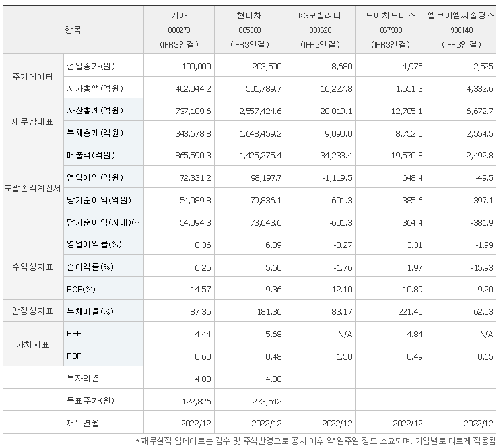The height and width of the screenshot is (448, 503).
Task: Click the 재무실적 업데이트 footnote text
Action: pos(316,441)
